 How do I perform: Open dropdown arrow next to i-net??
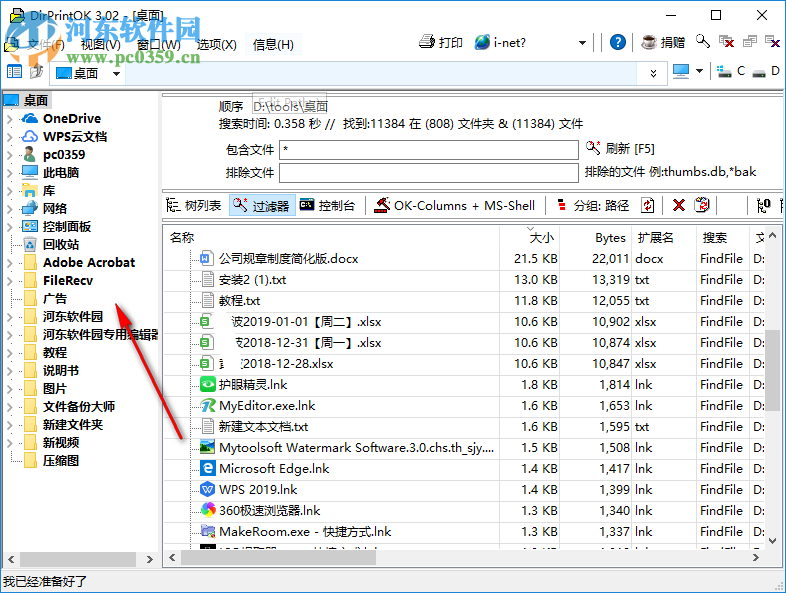[x=582, y=43]
